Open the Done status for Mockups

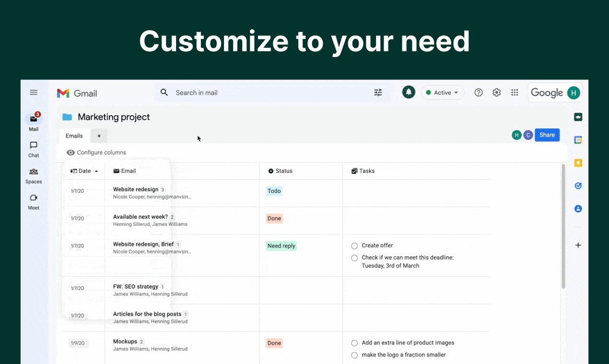[x=274, y=343]
